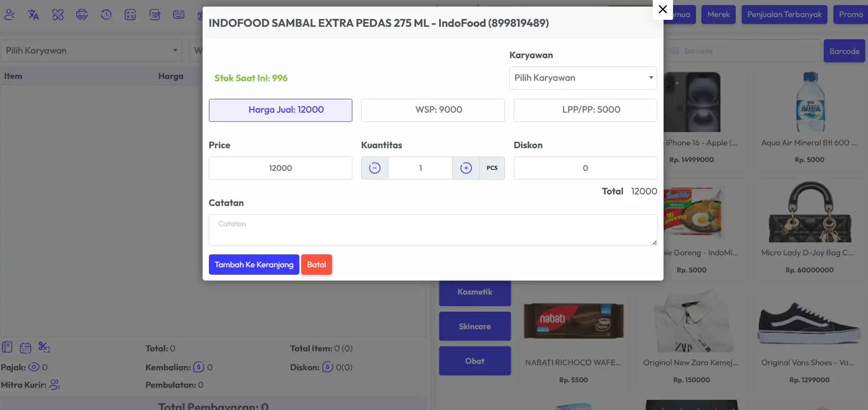Click the Diskon coin icon
The height and width of the screenshot is (410, 868).
327,367
